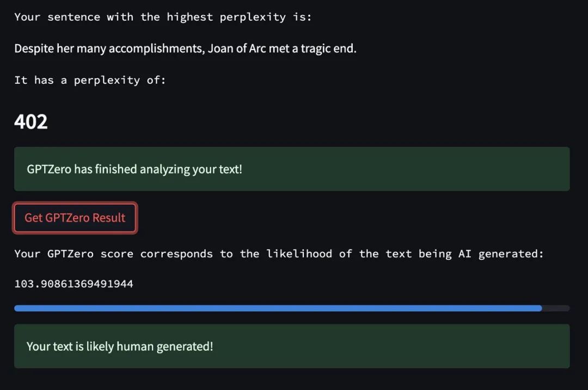Viewport: 588px width, 390px height.
Task: Click the unfilled dark end of progress bar
Action: tap(556, 308)
